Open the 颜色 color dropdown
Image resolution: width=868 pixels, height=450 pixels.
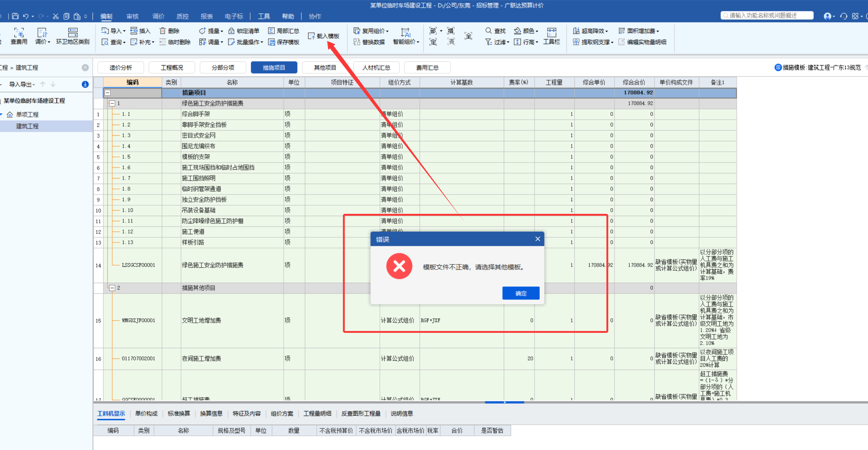[x=537, y=31]
